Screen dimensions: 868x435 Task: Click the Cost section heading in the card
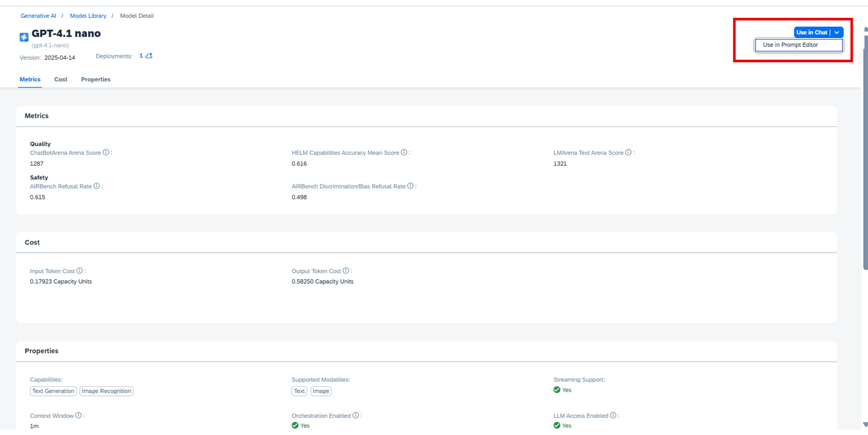click(x=32, y=242)
